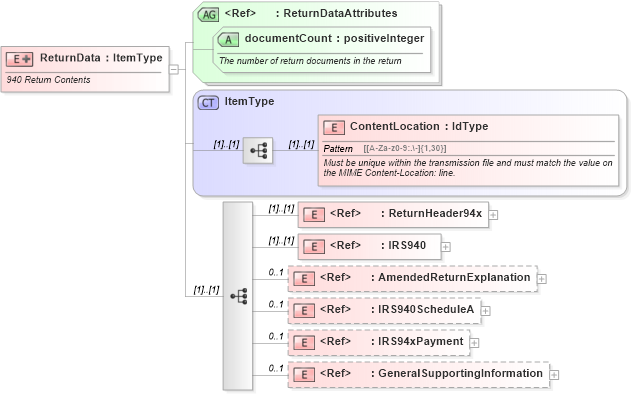Select the ': IRS94xPayment' reference text
The height and width of the screenshot is (394, 631).
pos(417,341)
